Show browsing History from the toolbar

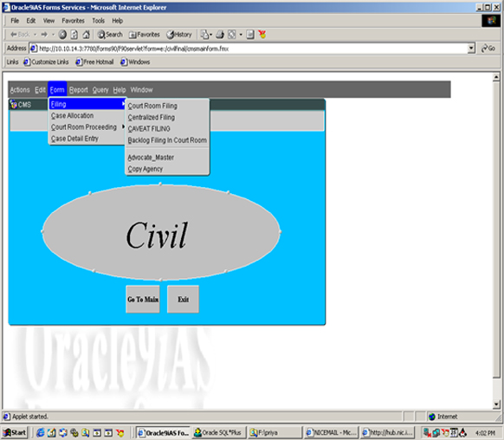(179, 35)
